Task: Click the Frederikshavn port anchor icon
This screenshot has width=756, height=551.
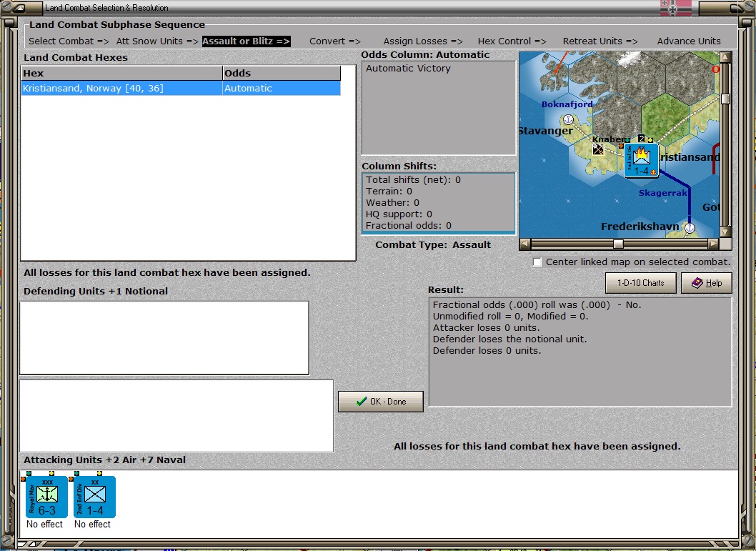Action: (690, 227)
